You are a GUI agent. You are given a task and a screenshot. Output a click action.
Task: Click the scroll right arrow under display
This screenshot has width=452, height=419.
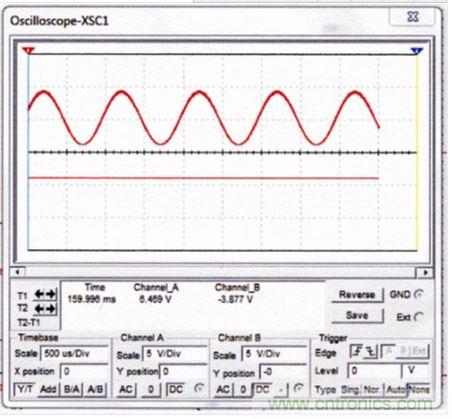click(425, 272)
